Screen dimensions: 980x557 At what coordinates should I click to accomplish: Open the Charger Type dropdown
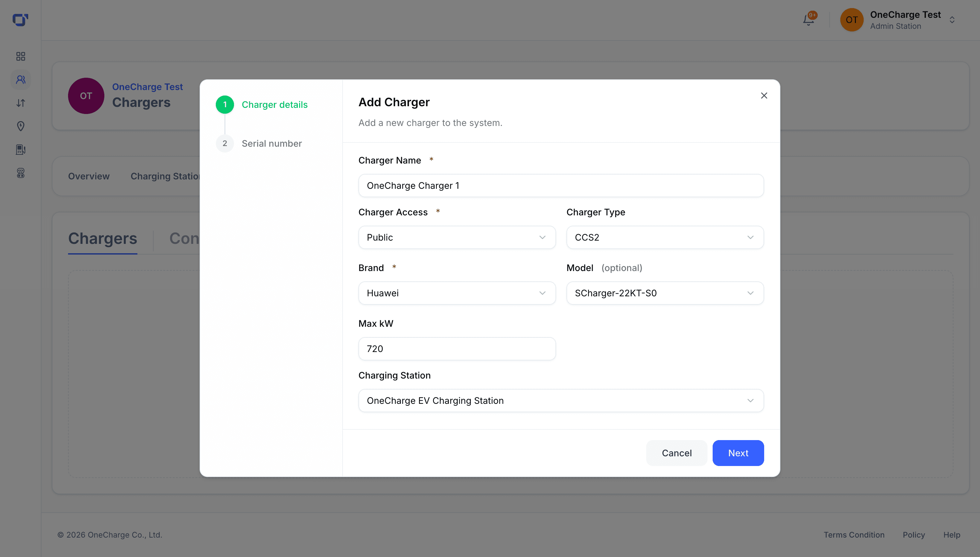click(665, 237)
